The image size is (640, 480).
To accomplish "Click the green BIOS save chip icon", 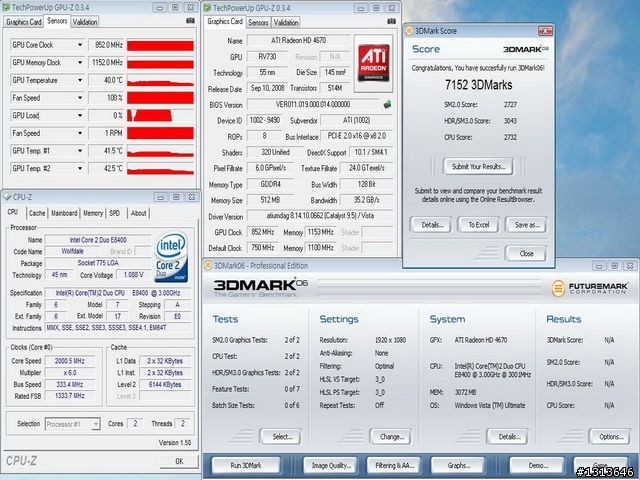I will point(387,104).
